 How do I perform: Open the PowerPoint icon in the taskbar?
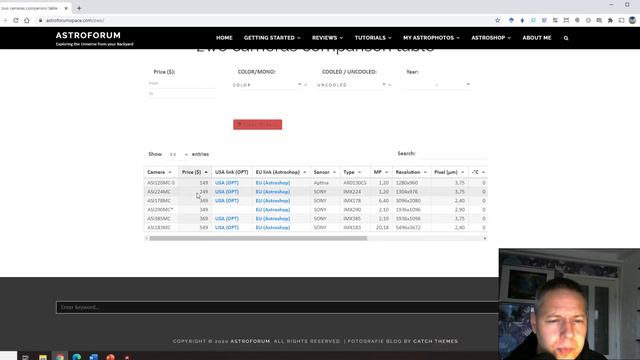tap(111, 357)
